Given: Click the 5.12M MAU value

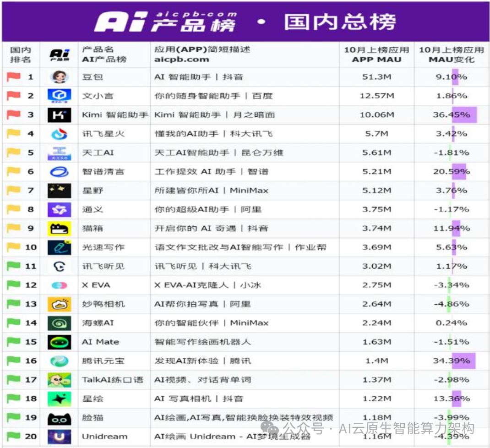Looking at the screenshot, I should (x=376, y=191).
